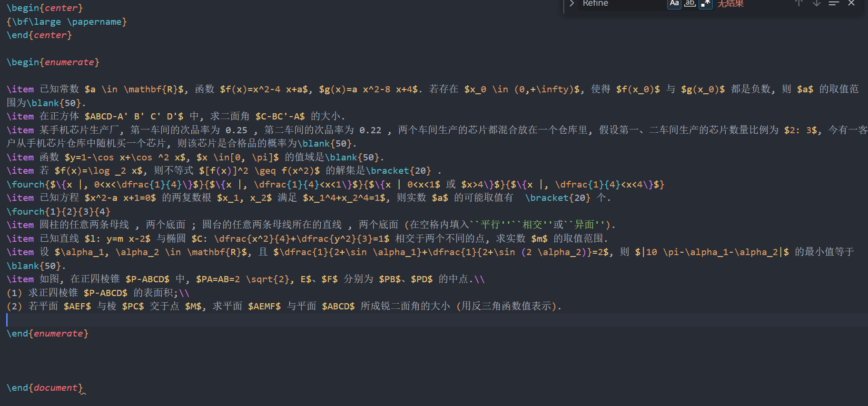Screen dimensions: 868x406
Task: Go to next match arrow
Action: [x=817, y=3]
